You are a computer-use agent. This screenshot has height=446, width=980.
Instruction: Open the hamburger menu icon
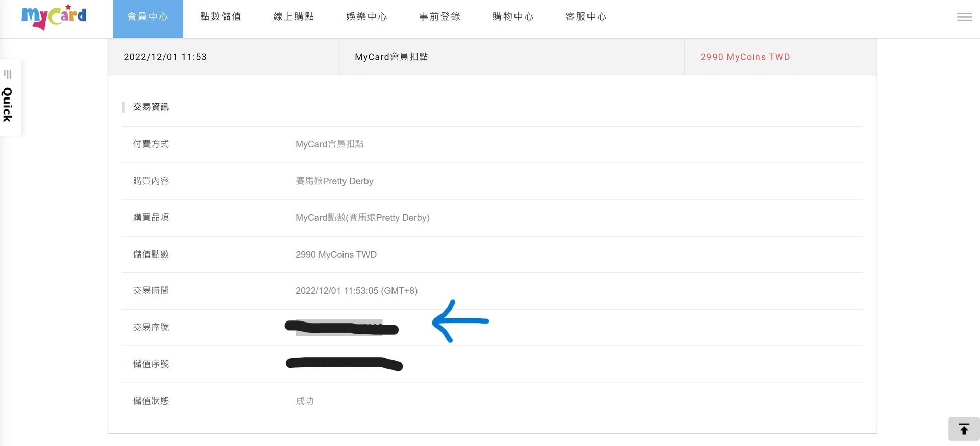click(x=964, y=17)
